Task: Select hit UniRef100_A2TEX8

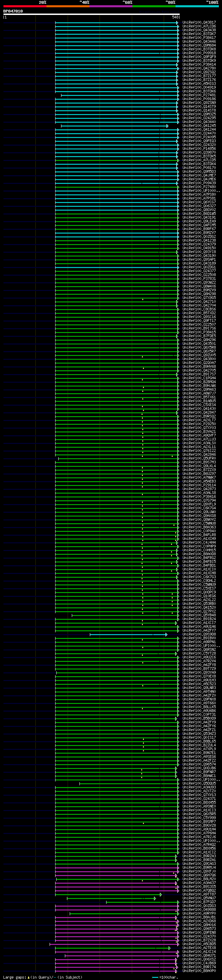Action: 199,948
